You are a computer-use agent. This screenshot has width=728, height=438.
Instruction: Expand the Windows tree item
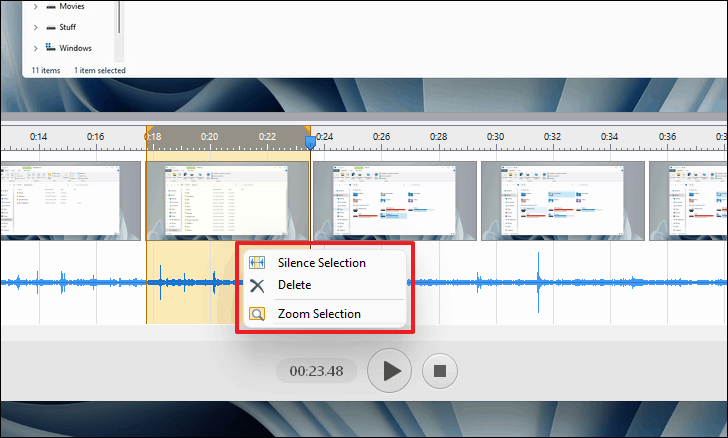36,48
